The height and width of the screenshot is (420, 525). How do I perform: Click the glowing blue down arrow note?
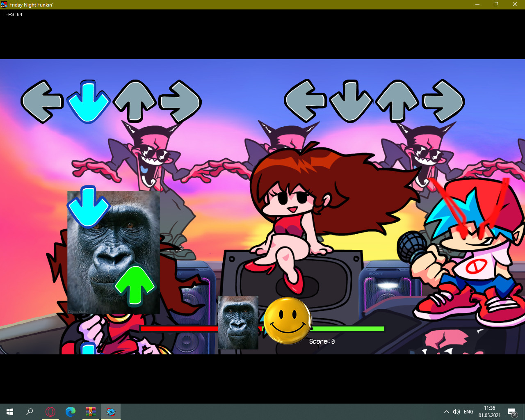point(89,102)
